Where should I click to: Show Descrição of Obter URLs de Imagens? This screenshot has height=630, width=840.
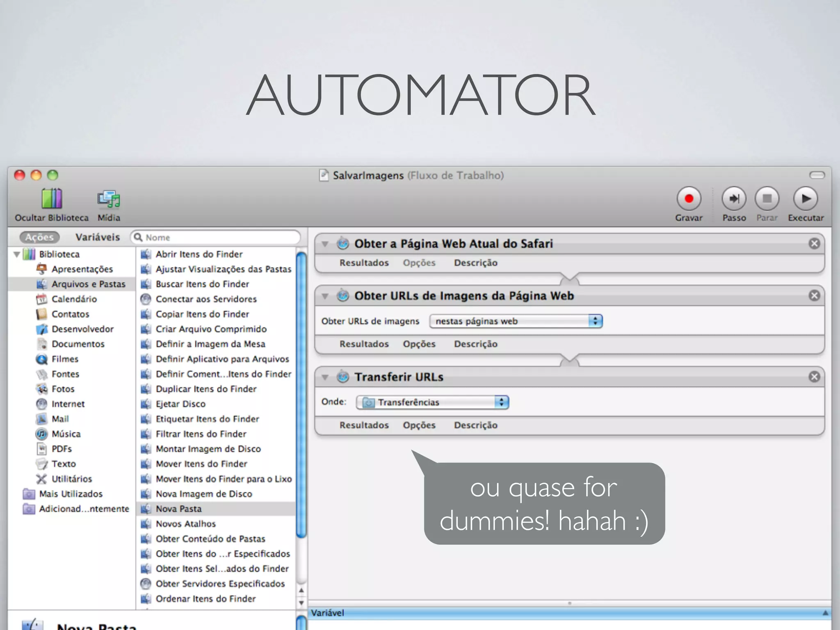(475, 344)
